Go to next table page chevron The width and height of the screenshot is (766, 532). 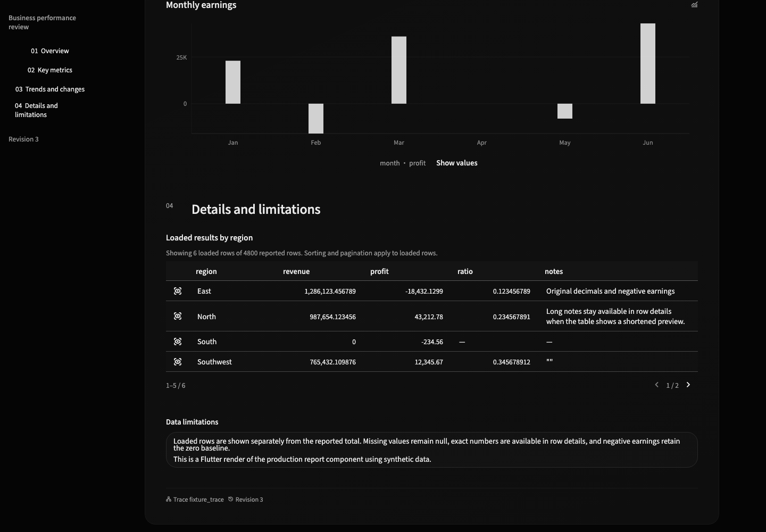(x=688, y=385)
